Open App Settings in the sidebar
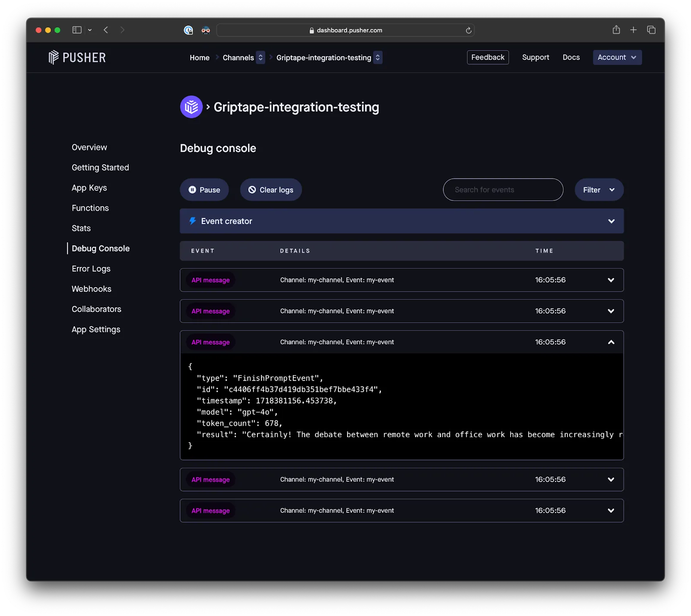 [96, 330]
